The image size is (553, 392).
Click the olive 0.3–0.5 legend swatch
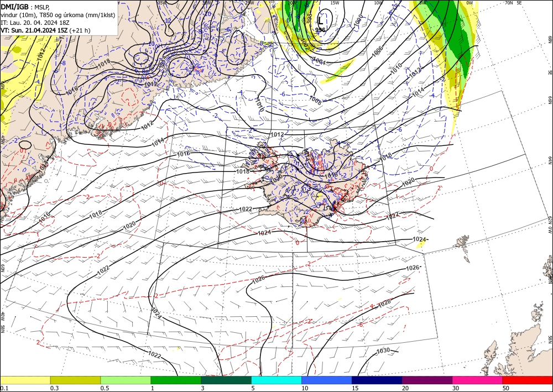pyautogui.click(x=75, y=380)
